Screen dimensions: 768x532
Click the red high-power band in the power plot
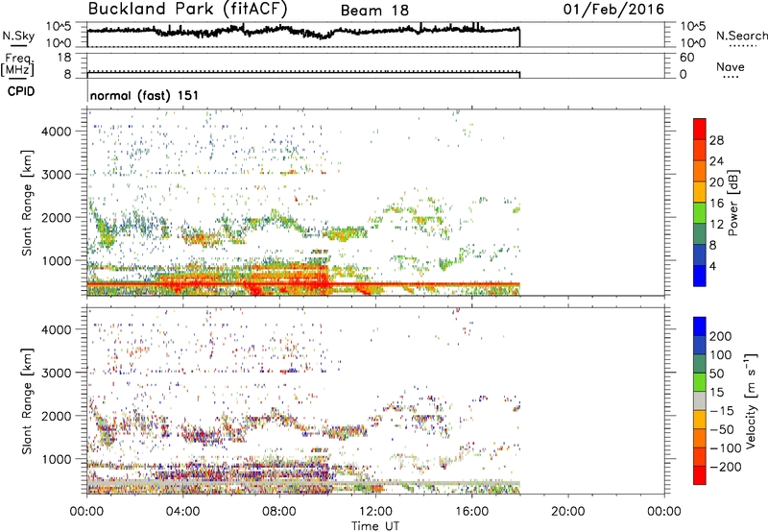coord(303,283)
